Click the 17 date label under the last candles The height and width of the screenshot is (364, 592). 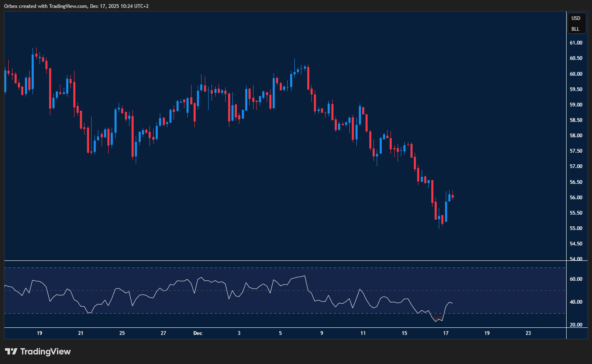pyautogui.click(x=445, y=333)
